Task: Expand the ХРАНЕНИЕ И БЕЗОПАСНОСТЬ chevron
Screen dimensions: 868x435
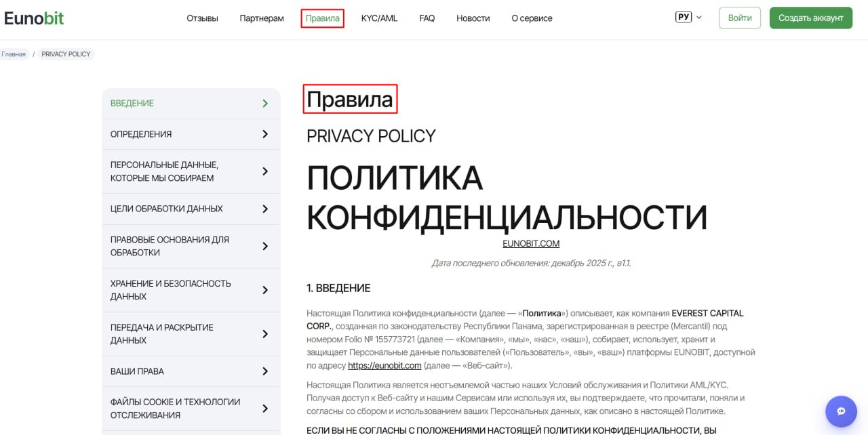Action: [265, 290]
